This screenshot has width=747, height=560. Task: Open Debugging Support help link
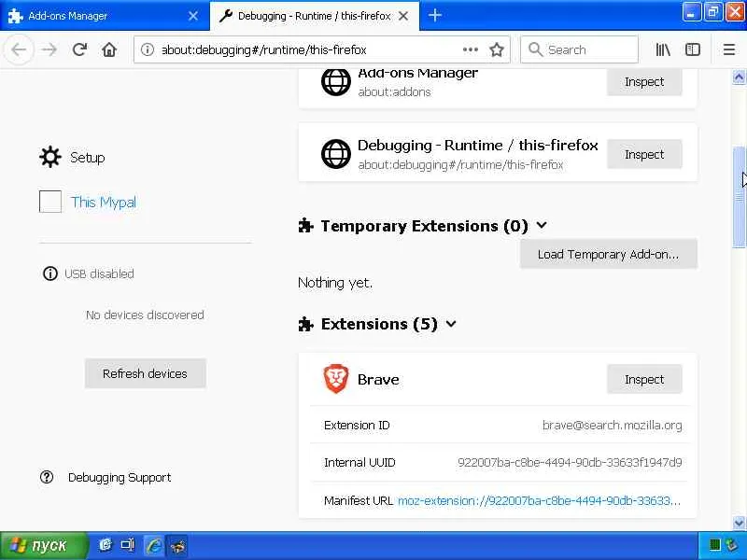click(120, 477)
